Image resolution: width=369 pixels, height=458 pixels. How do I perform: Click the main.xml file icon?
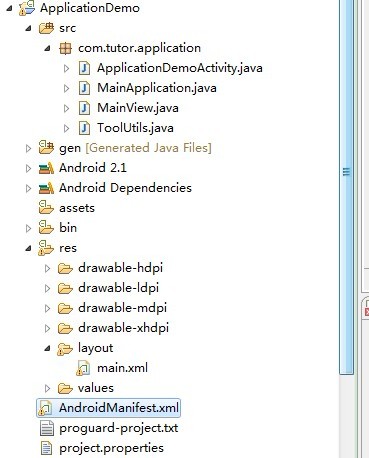tap(83, 368)
